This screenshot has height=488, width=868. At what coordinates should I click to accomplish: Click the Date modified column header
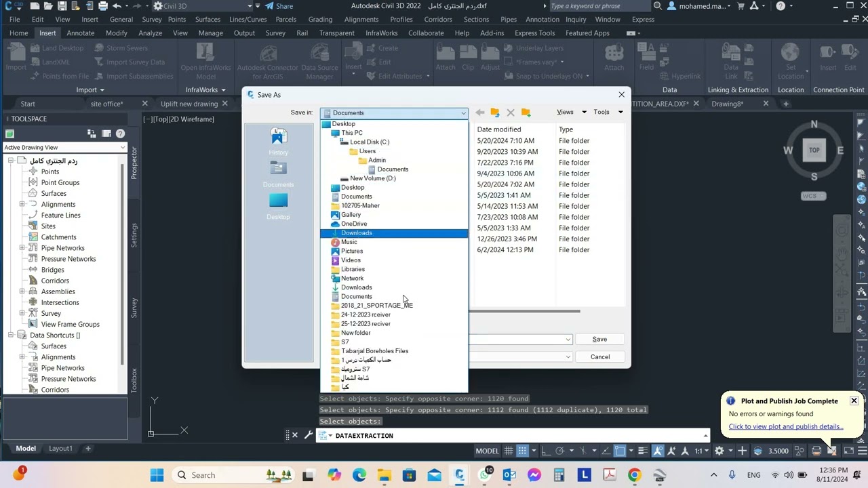tap(499, 129)
